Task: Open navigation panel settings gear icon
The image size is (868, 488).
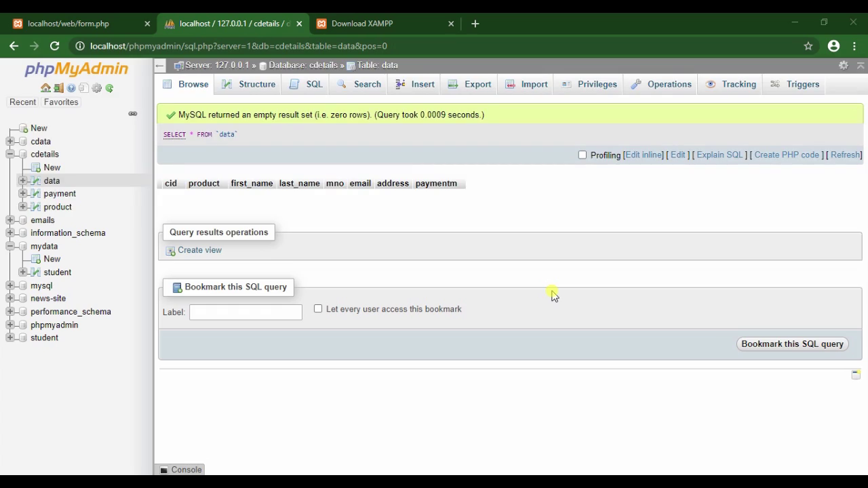Action: pos(96,88)
